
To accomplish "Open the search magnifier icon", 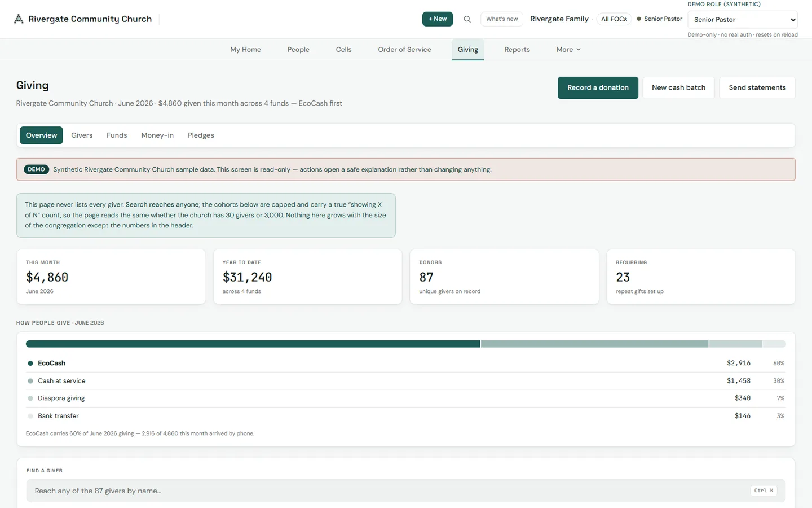I will [x=467, y=19].
